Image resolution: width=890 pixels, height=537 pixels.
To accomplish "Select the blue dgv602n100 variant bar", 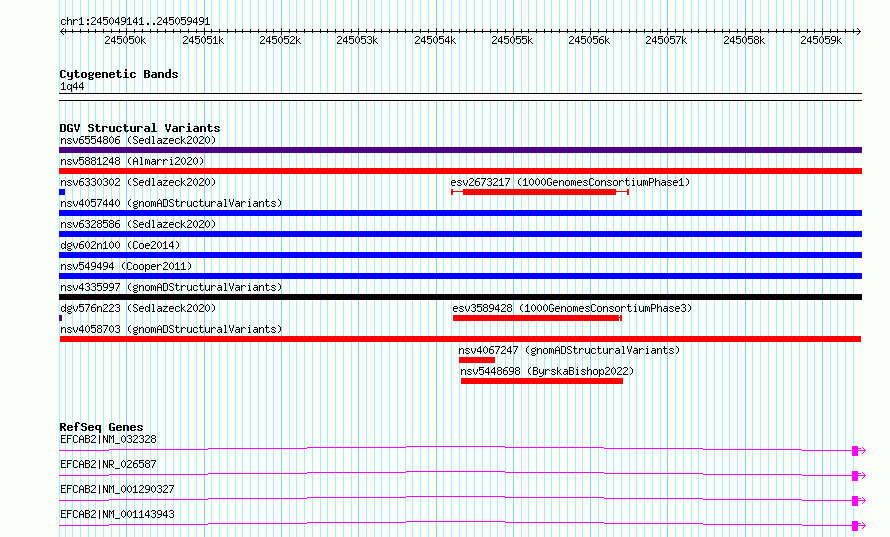I will pos(460,255).
